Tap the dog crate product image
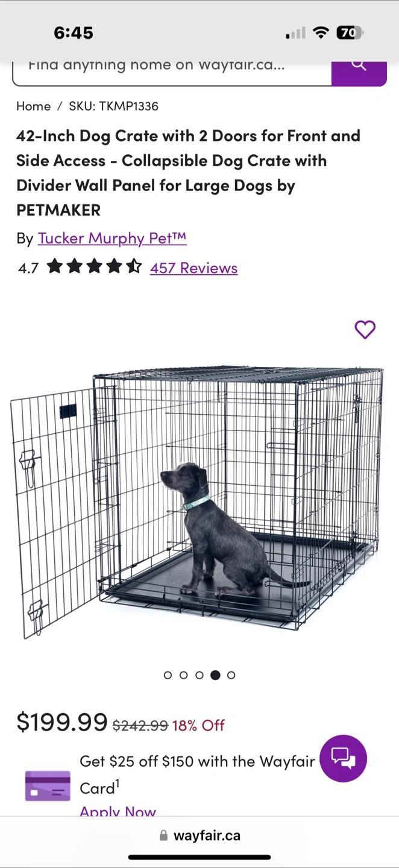 pyautogui.click(x=197, y=500)
